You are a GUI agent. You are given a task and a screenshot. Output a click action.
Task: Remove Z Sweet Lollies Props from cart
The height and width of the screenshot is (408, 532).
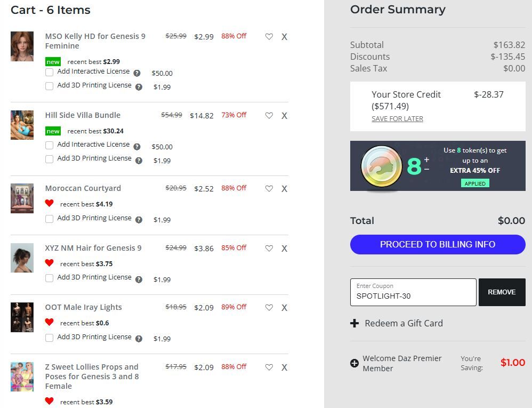[284, 367]
